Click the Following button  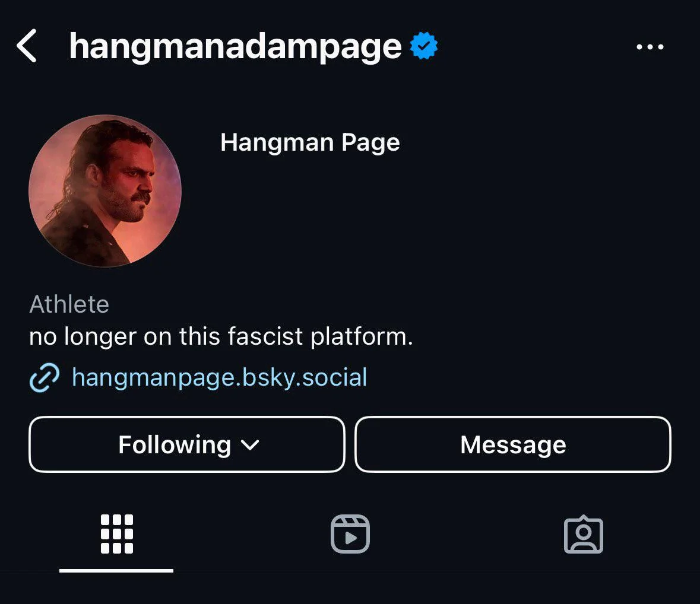pyautogui.click(x=186, y=445)
